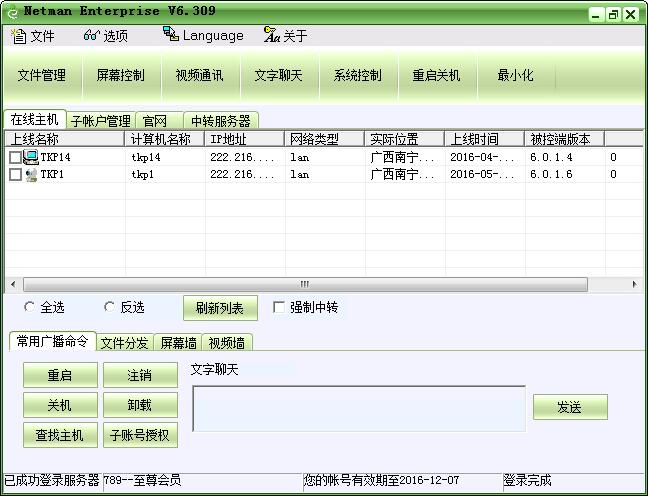Open 文字聊天 toolbar button
Screen dimensions: 648x496
click(x=279, y=75)
